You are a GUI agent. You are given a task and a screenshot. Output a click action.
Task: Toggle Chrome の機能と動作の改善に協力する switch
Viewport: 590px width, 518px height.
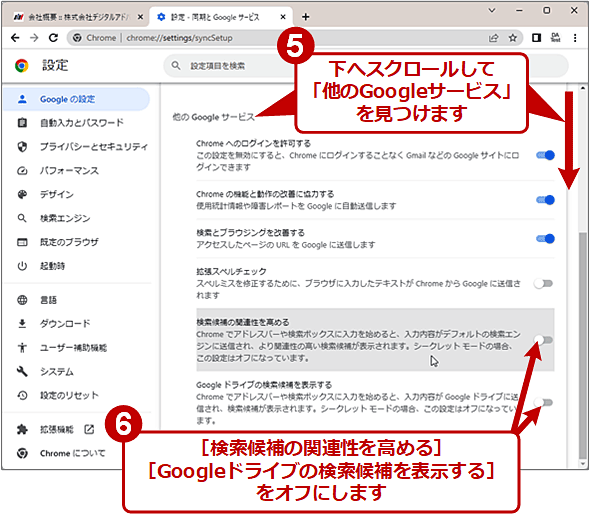click(545, 200)
